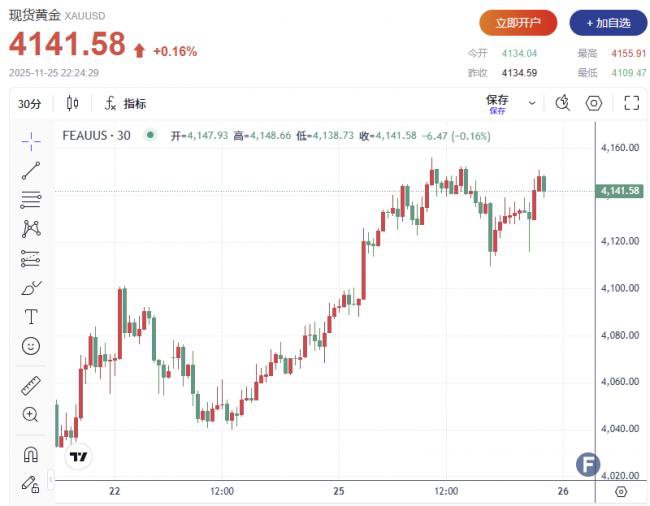The width and height of the screenshot is (650, 506).
Task: Choose the XABCD pattern tool
Action: (30, 229)
